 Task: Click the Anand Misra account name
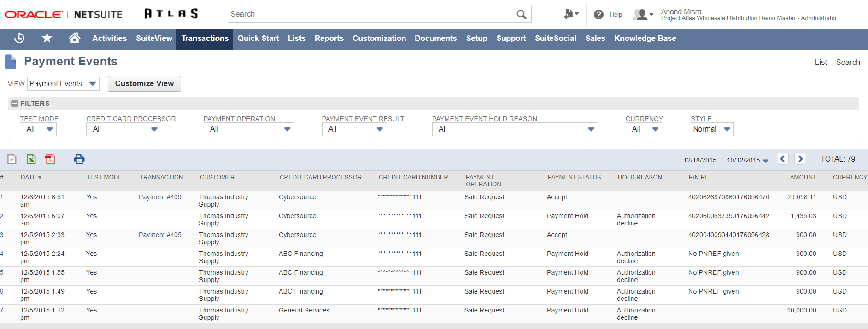pyautogui.click(x=681, y=12)
